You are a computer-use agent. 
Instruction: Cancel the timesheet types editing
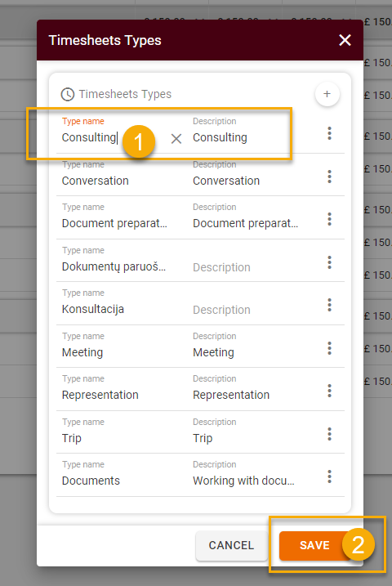pyautogui.click(x=231, y=545)
